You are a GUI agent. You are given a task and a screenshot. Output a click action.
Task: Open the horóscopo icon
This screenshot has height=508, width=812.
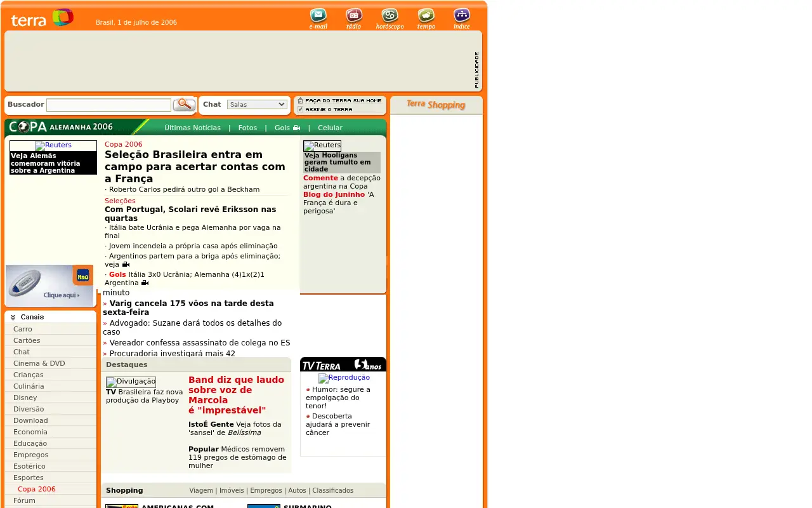(x=390, y=18)
